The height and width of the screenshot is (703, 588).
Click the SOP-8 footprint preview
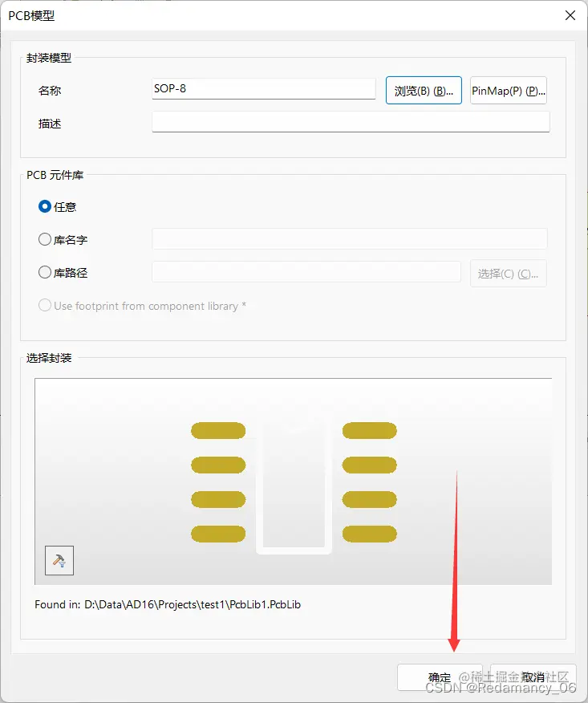click(x=293, y=482)
